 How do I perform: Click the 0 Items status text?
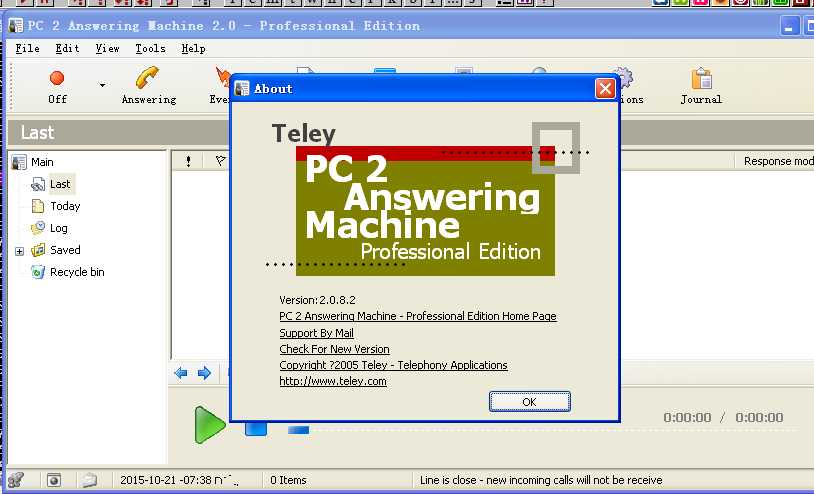click(x=288, y=481)
